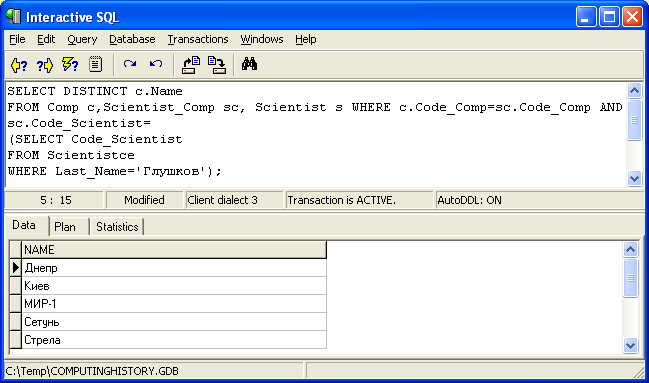Prepare the query with the notepad icon
The image size is (649, 383).
coord(96,65)
